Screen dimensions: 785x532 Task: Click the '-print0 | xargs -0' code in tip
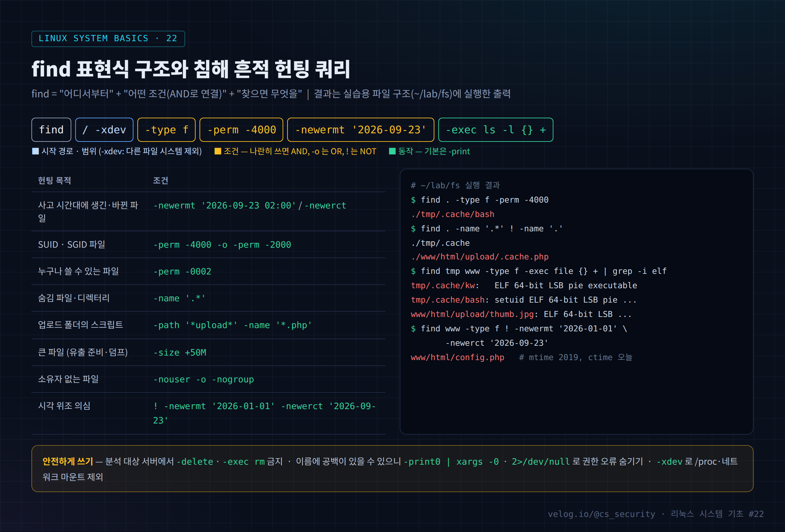[x=451, y=461]
